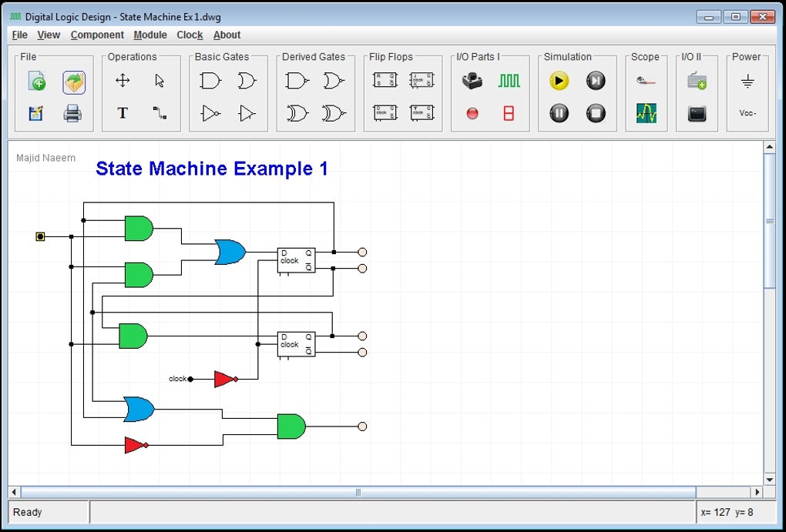The image size is (786, 532).
Task: Open the oscilloscope in the Scope panel
Action: pyautogui.click(x=646, y=113)
